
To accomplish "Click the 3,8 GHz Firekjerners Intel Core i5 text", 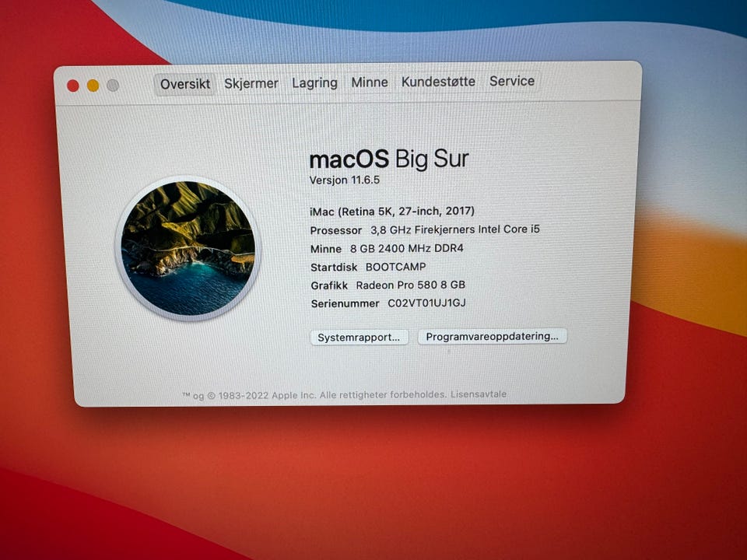I will click(455, 229).
